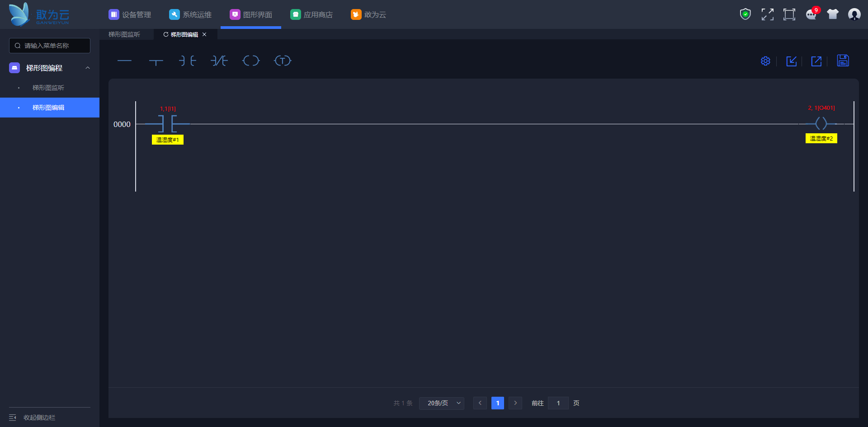Click the export ladder diagram icon

[x=816, y=61]
